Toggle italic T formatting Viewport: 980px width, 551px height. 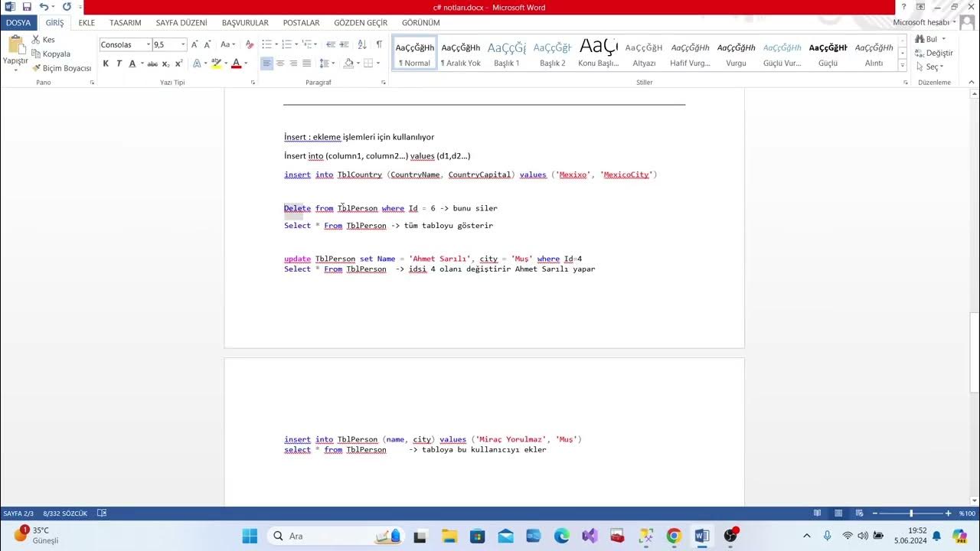(119, 64)
